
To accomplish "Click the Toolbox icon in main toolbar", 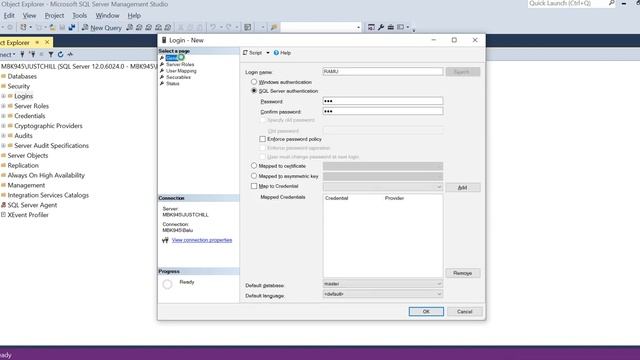I will (391, 27).
